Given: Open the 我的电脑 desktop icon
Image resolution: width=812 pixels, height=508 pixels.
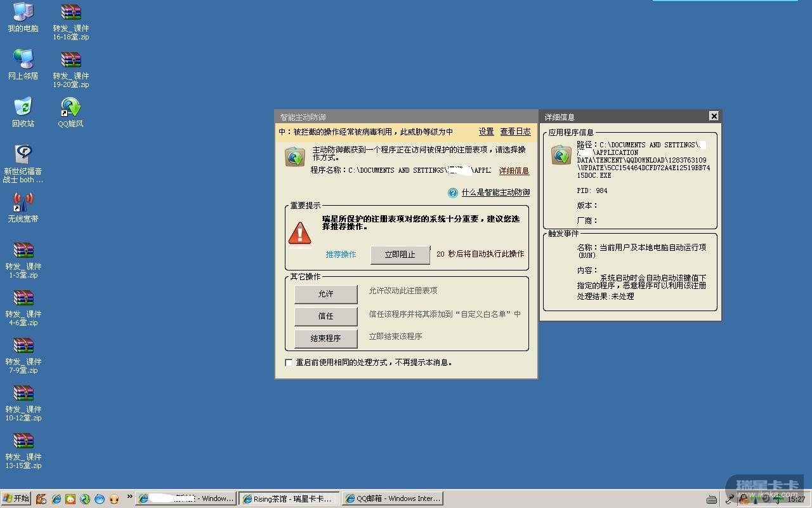Looking at the screenshot, I should coord(23,17).
